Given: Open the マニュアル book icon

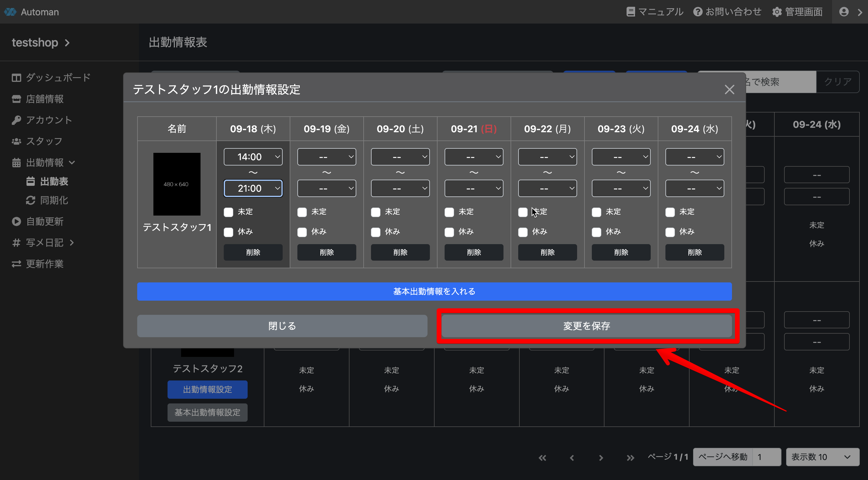Looking at the screenshot, I should point(630,12).
